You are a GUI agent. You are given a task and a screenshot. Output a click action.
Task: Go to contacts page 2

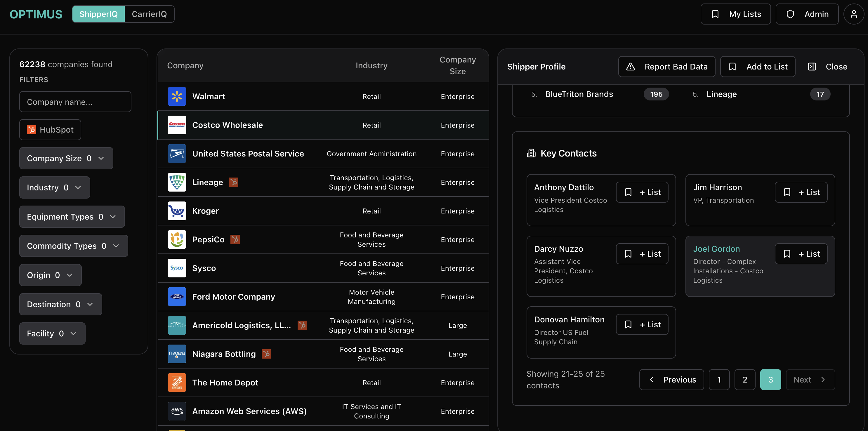point(745,380)
